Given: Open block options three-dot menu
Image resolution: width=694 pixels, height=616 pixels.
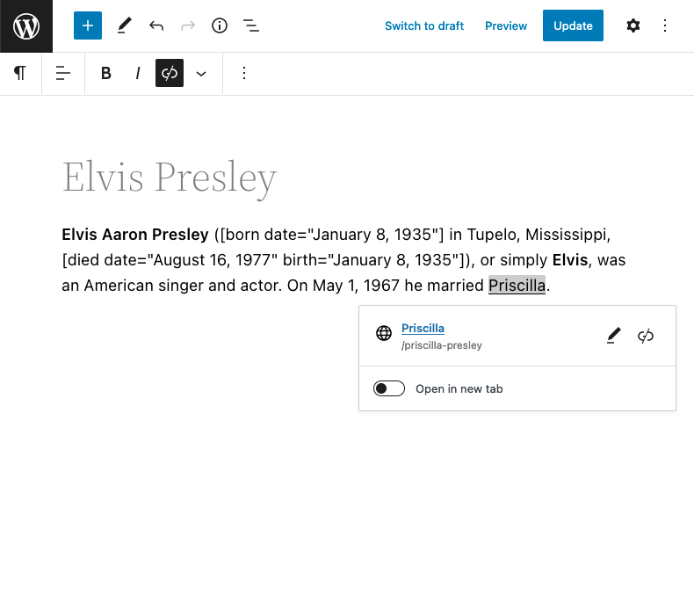Looking at the screenshot, I should click(244, 73).
